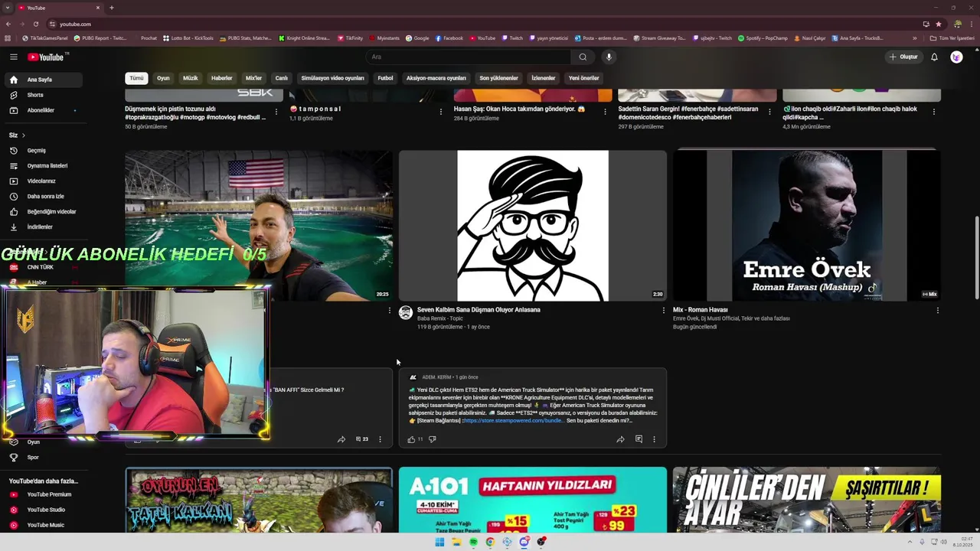This screenshot has width=980, height=551.
Task: Select the Mix'ler filter chip
Action: pyautogui.click(x=253, y=78)
